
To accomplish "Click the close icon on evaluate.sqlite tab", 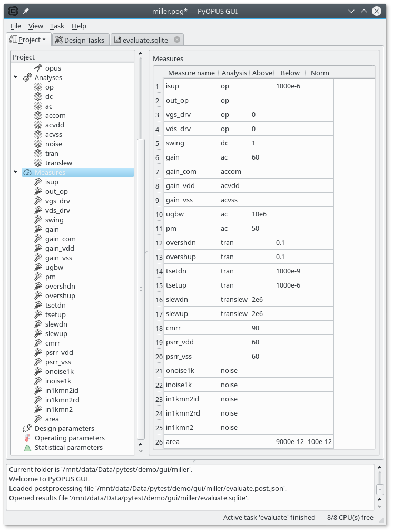I will [177, 40].
